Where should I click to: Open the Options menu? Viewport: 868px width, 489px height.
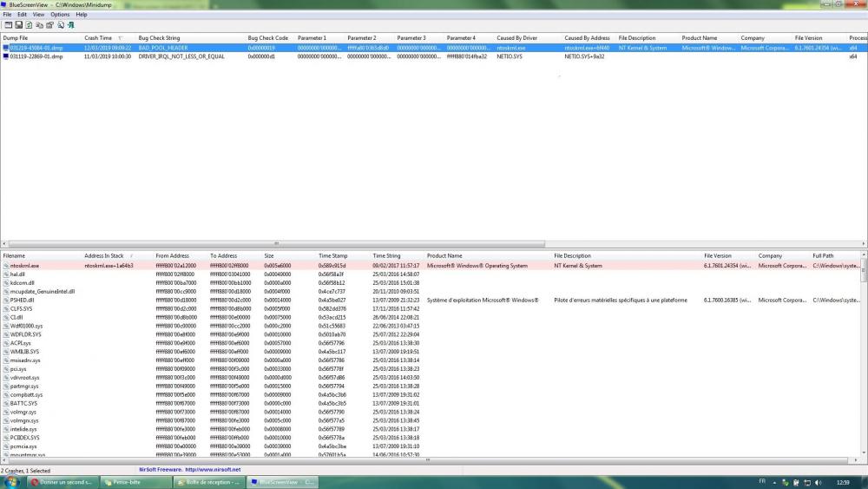[60, 15]
